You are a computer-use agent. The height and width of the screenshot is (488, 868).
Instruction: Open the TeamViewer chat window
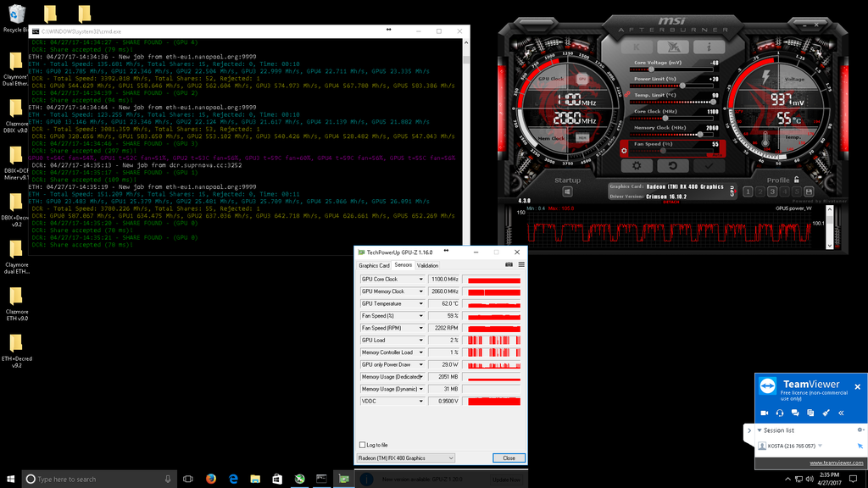[795, 413]
